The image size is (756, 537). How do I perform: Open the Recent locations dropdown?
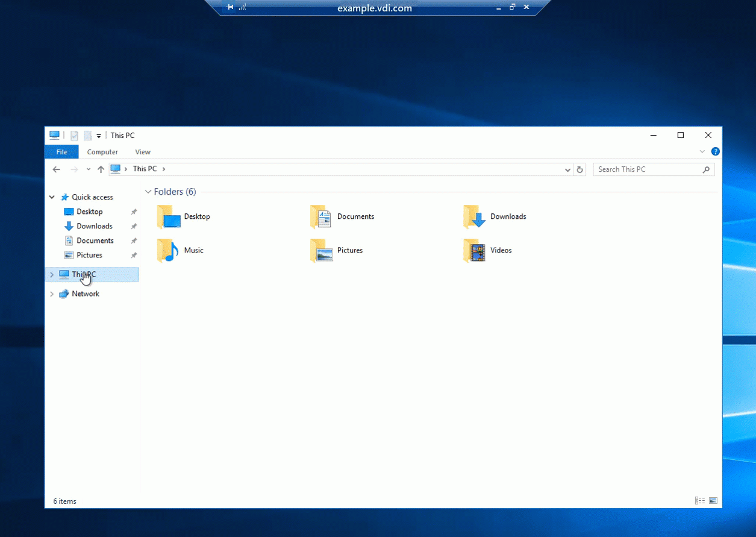tap(88, 169)
